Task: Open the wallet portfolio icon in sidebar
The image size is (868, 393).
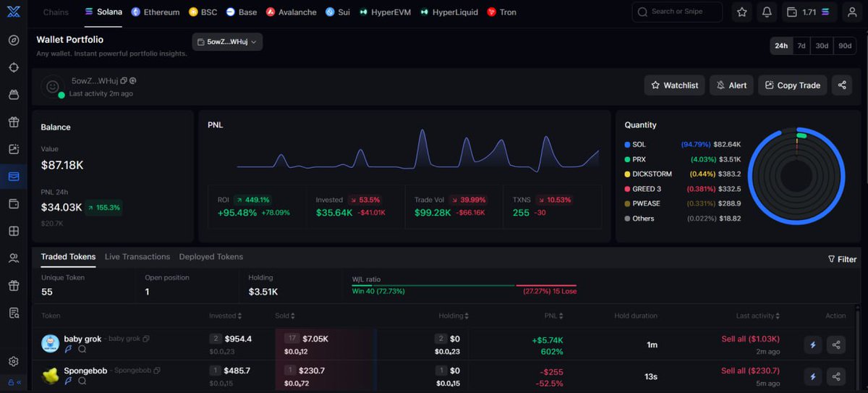Action: click(x=14, y=177)
